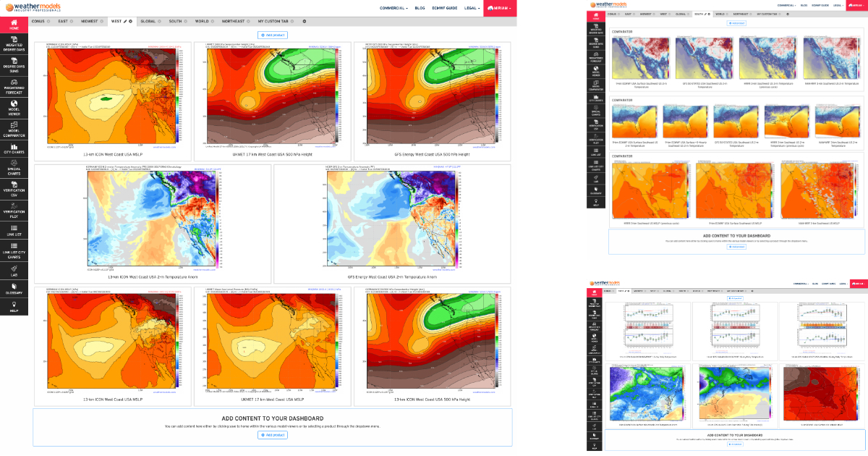Open Weightened Forecast in main sidebar
Screen dimensions: 868x456
coord(14,88)
